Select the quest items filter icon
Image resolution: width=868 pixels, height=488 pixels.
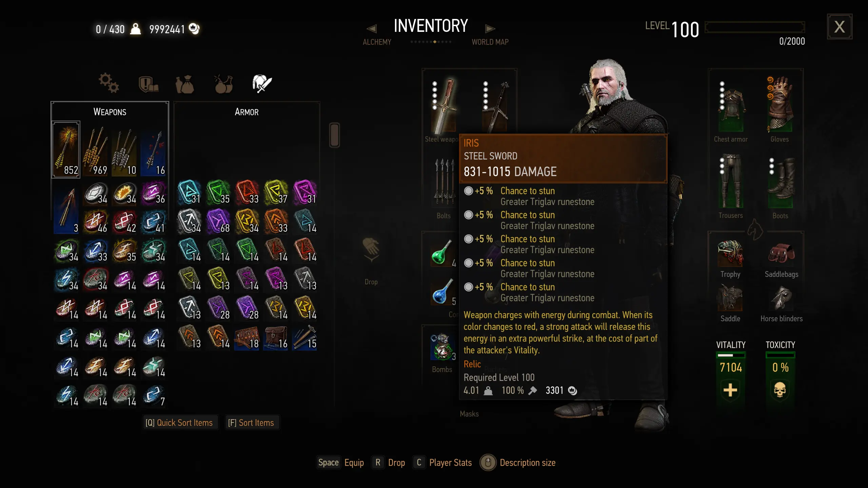(x=149, y=84)
